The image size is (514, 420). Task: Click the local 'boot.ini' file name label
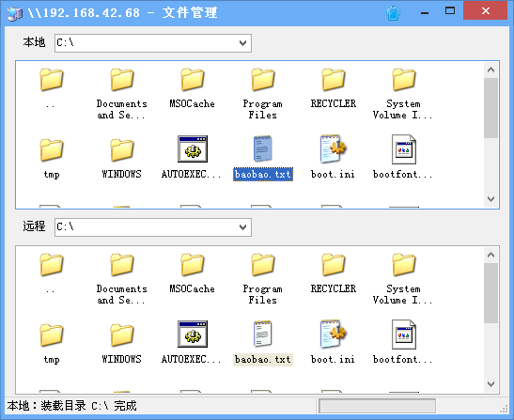pyautogui.click(x=333, y=174)
